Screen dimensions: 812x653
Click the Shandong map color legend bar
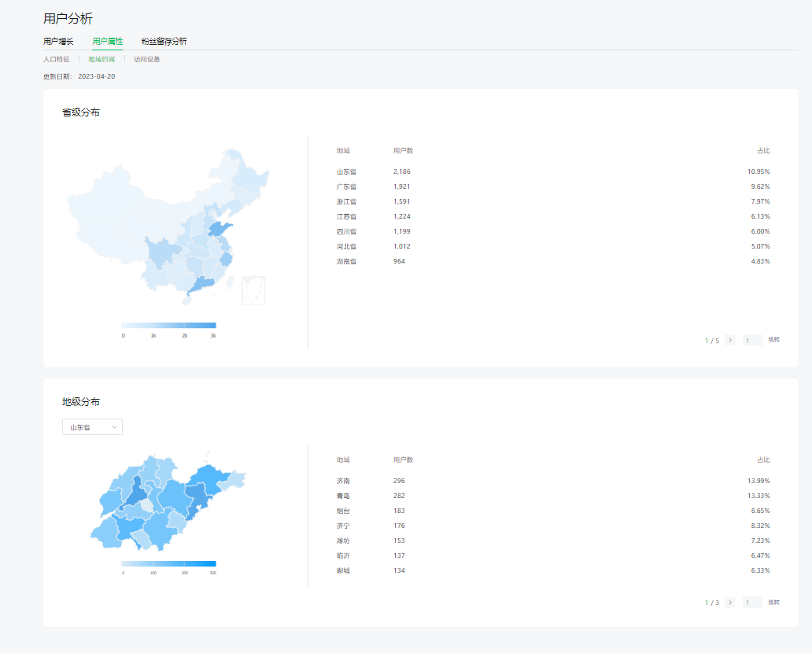coord(168,563)
